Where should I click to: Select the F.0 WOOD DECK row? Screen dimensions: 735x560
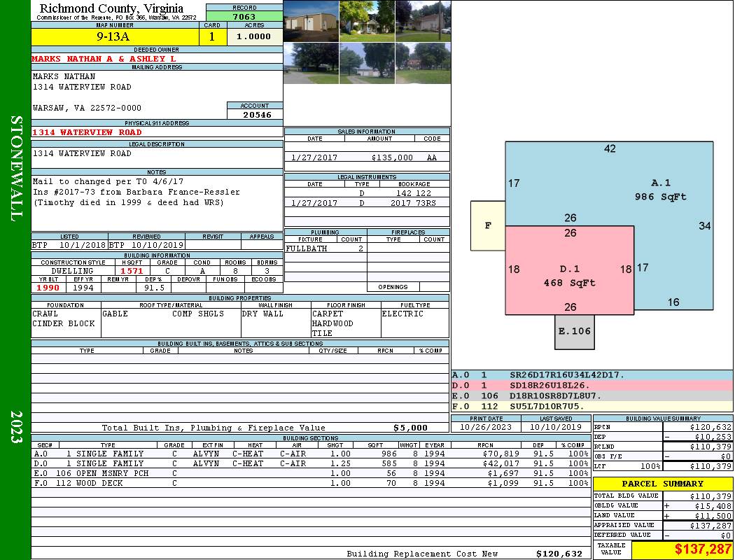pyautogui.click(x=311, y=483)
